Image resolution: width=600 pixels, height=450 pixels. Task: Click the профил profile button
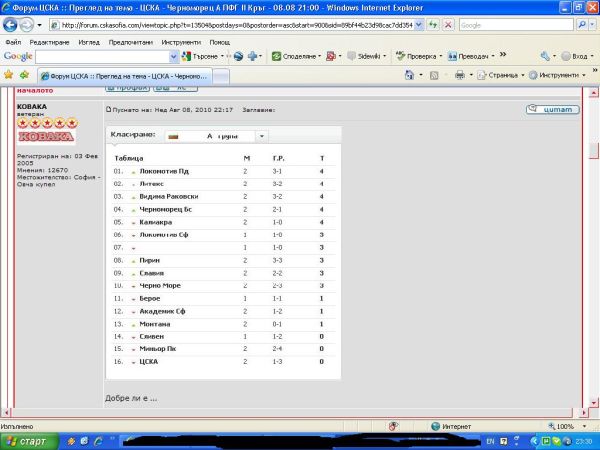[127, 88]
